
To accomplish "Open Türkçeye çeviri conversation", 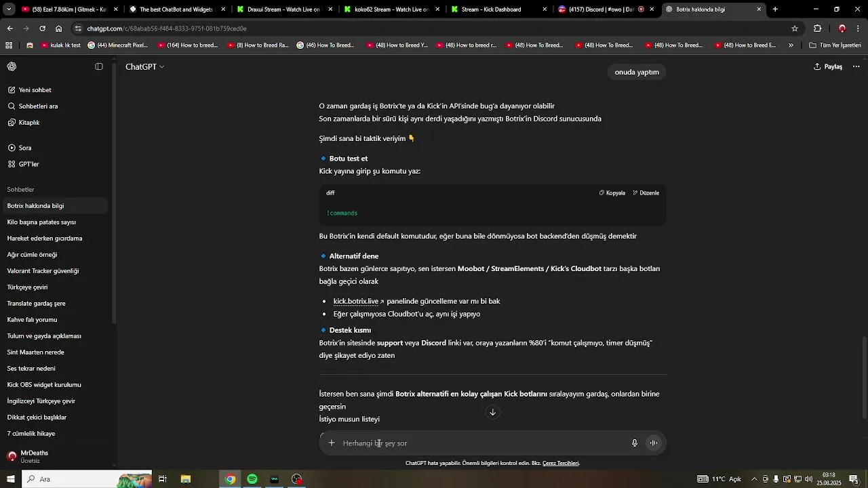I will coord(54,287).
